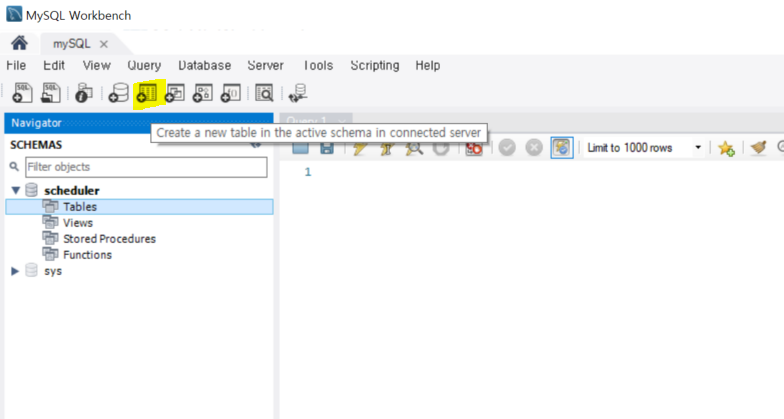784x419 pixels.
Task: Switch to the mySQL connection tab
Action: [x=72, y=44]
